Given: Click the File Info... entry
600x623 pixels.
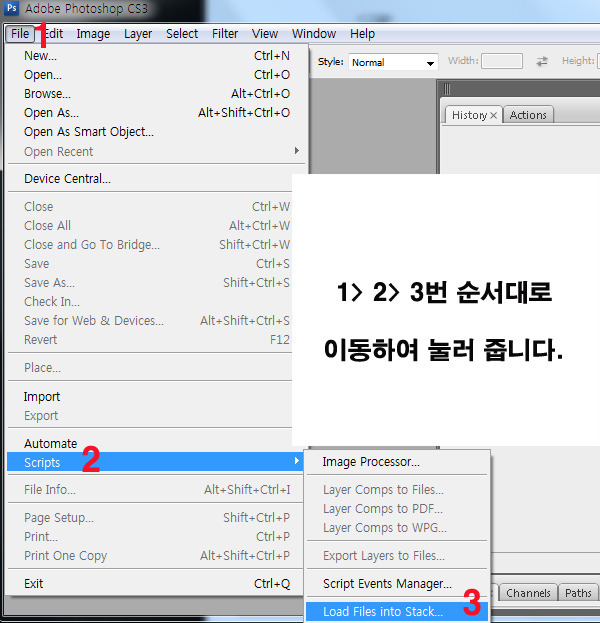Looking at the screenshot, I should (157, 490).
